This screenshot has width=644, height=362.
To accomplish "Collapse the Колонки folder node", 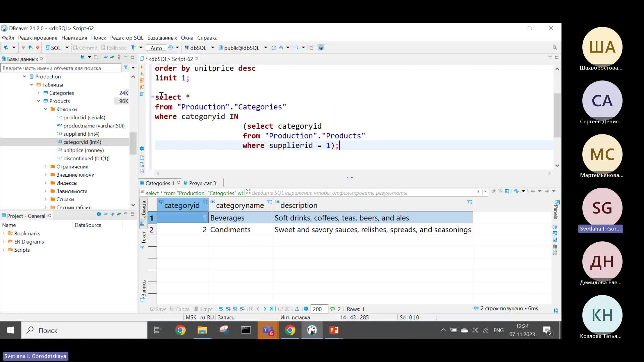I will click(46, 109).
